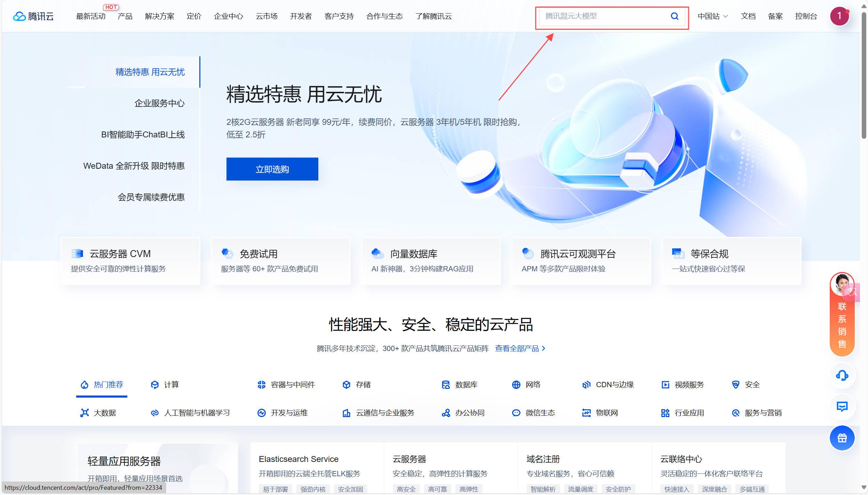
Task: Select the 精选特惠 用云无忧 banner tab
Action: (150, 72)
